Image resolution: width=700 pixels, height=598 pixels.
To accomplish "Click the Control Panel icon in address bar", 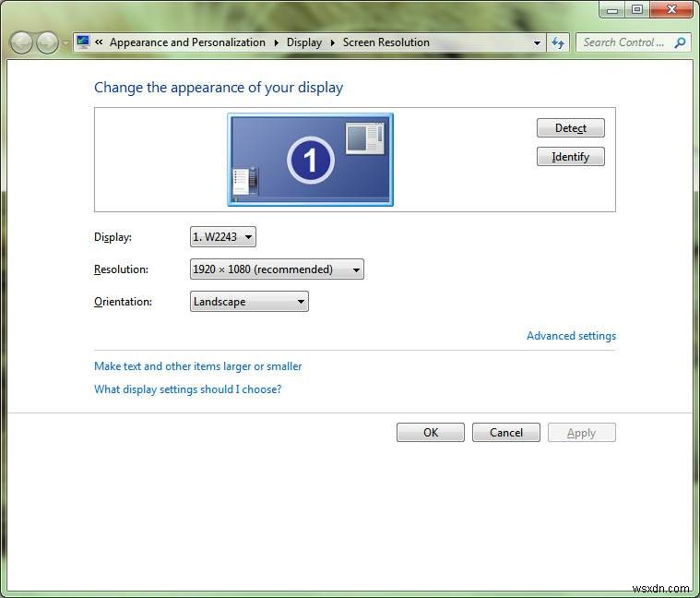I will 83,42.
